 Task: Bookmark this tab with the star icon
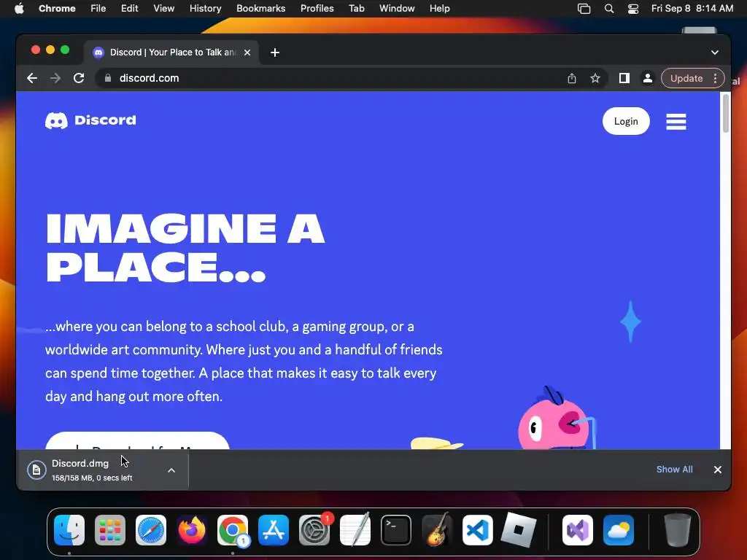pyautogui.click(x=595, y=78)
